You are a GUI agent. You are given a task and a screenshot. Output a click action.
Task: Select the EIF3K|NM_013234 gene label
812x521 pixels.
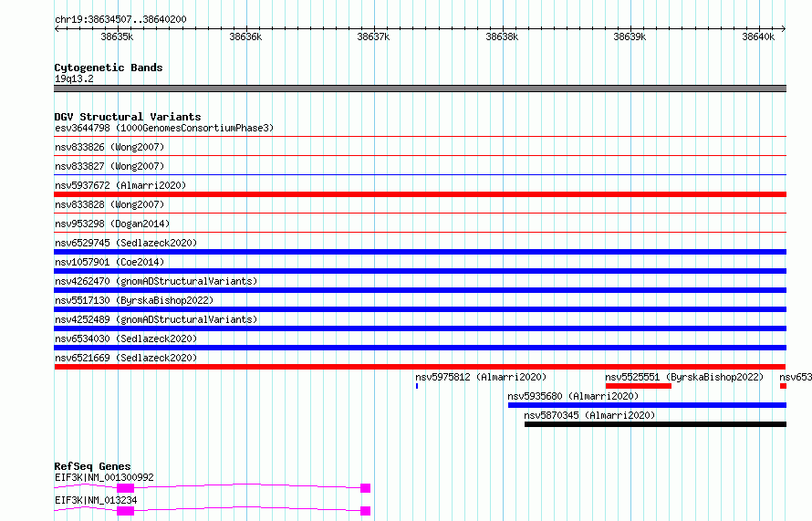(96, 500)
